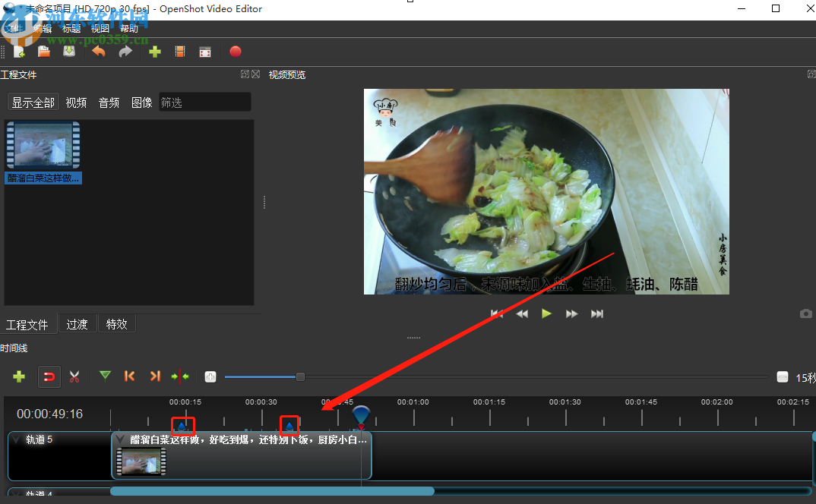Close the 工程文件 panel
Screen dimensions: 816x504
255,74
